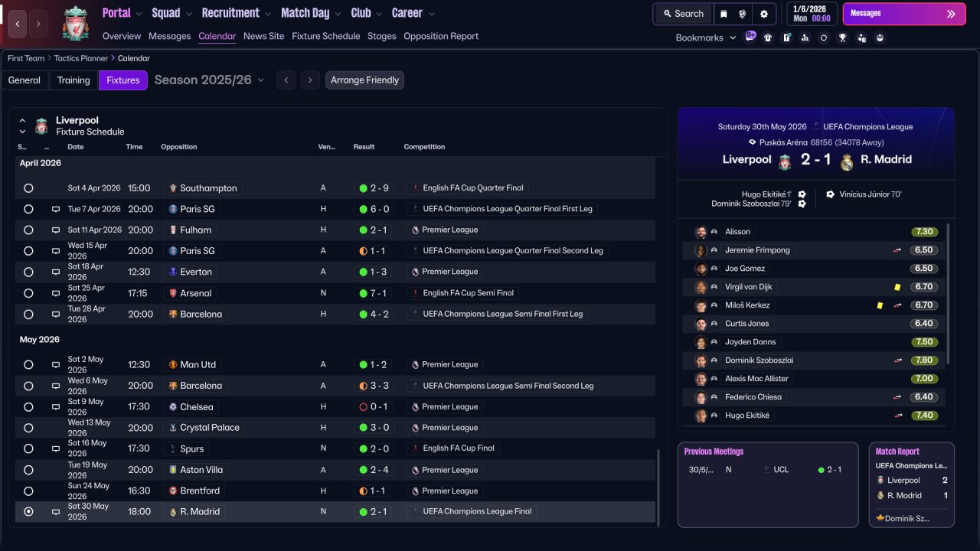Click the TV icon on the Fulham row

[x=56, y=230]
